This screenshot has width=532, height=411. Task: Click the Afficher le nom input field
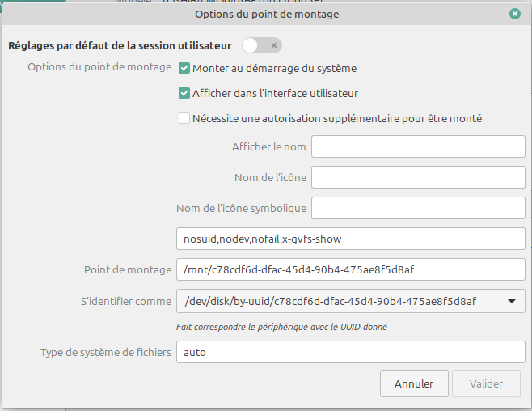[x=418, y=146]
